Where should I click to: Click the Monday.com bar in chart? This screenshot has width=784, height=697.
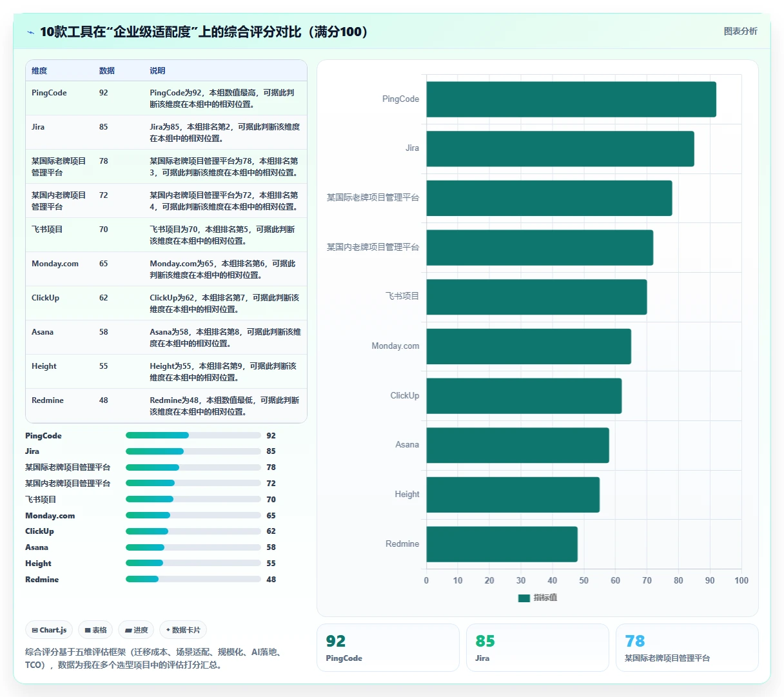point(529,346)
